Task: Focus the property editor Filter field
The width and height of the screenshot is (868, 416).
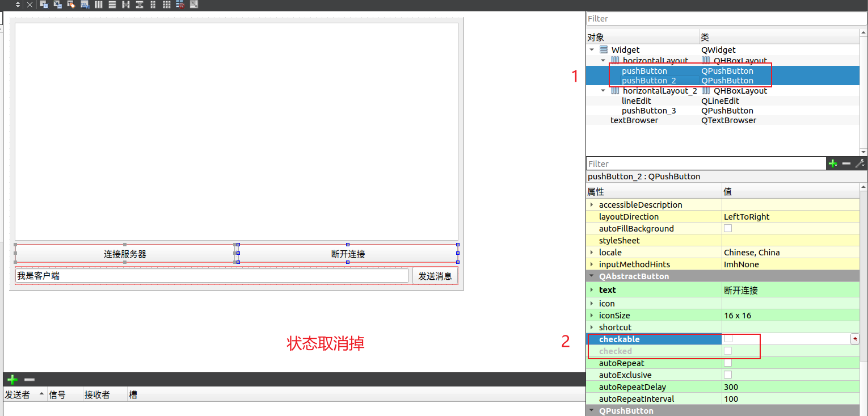Action: 706,163
